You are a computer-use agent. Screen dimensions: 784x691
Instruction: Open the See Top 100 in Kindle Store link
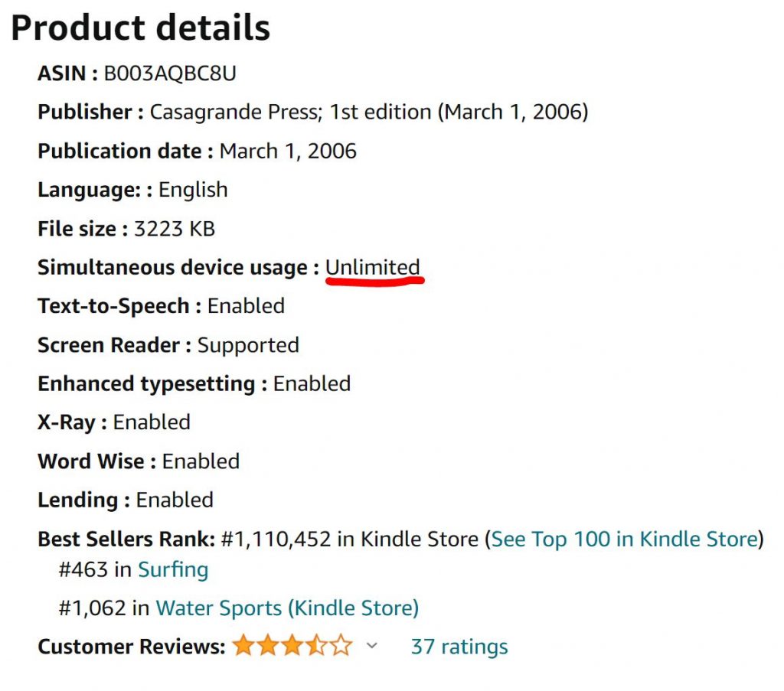click(626, 539)
